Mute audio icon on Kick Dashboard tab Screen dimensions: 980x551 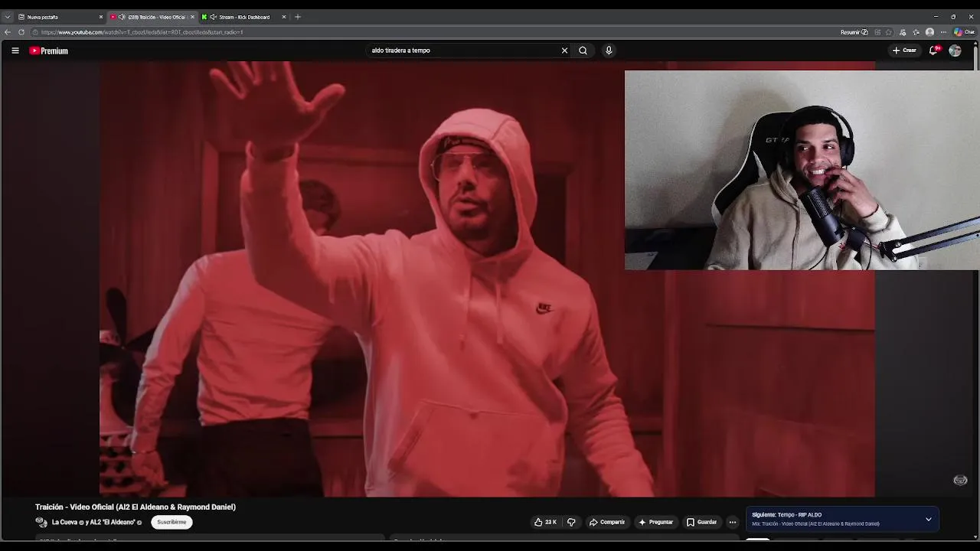point(213,17)
